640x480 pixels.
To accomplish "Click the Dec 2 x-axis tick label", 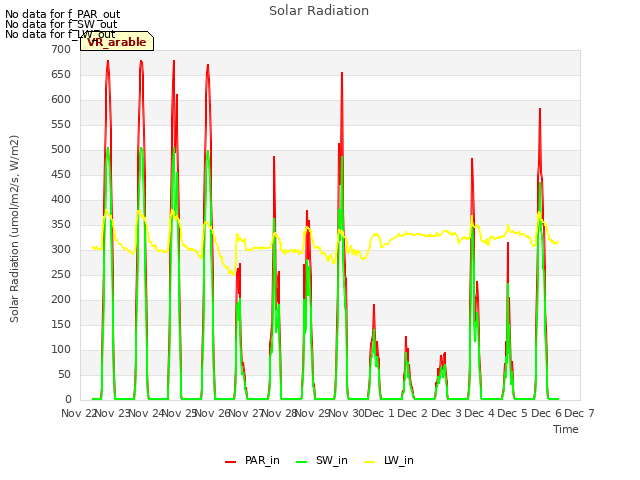I will pos(413,413).
